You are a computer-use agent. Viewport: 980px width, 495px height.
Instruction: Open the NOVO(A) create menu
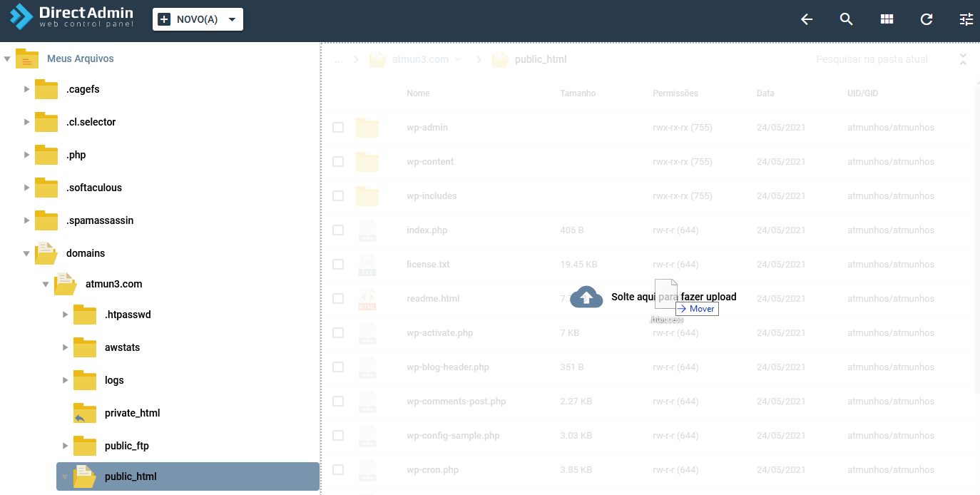[198, 19]
